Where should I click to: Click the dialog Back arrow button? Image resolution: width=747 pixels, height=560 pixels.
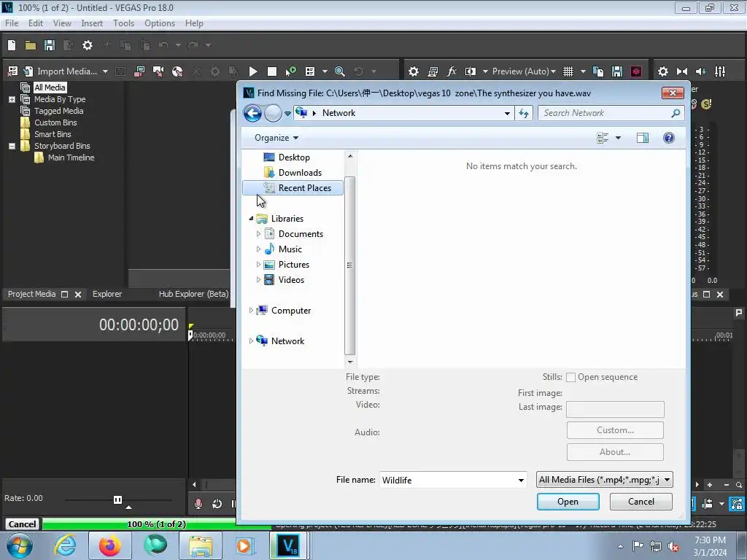252,113
